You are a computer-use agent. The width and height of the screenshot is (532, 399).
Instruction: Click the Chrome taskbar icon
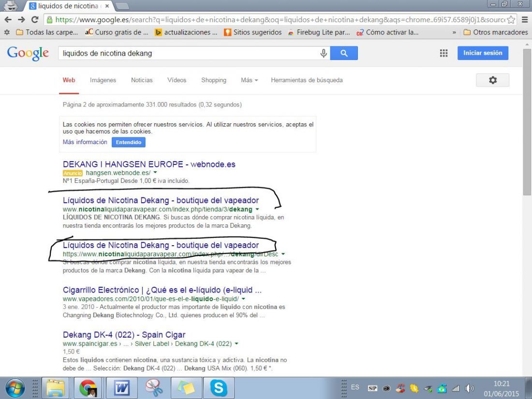88,388
